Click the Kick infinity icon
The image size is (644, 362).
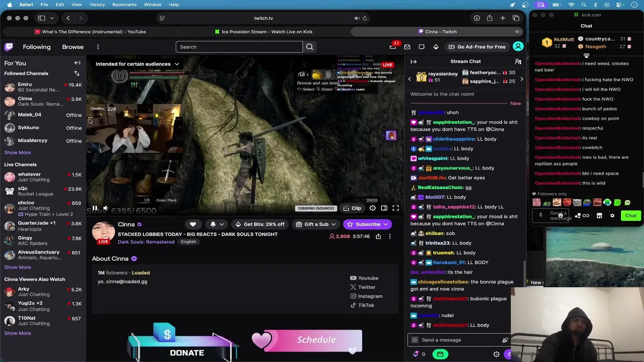click(x=586, y=216)
